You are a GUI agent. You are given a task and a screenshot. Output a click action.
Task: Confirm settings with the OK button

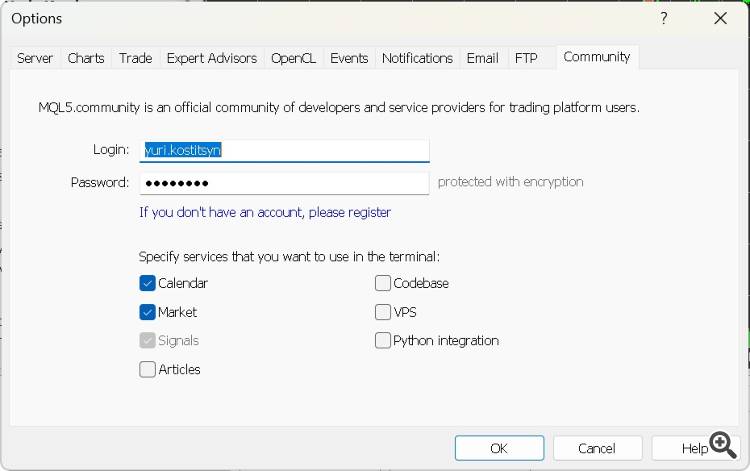point(499,448)
